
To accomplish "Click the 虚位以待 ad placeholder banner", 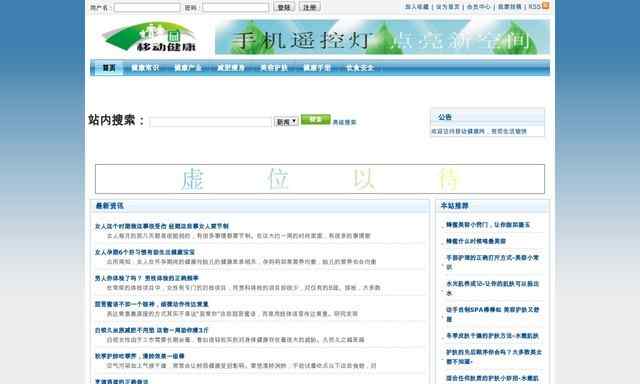I will (x=320, y=179).
